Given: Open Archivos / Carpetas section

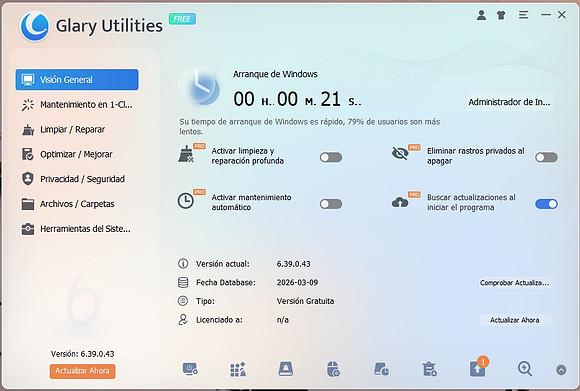Looking at the screenshot, I should (77, 204).
